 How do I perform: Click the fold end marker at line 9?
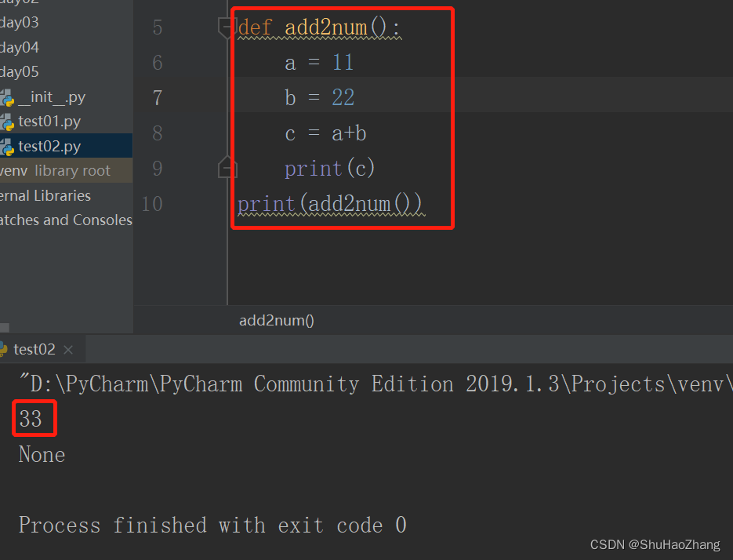[227, 168]
